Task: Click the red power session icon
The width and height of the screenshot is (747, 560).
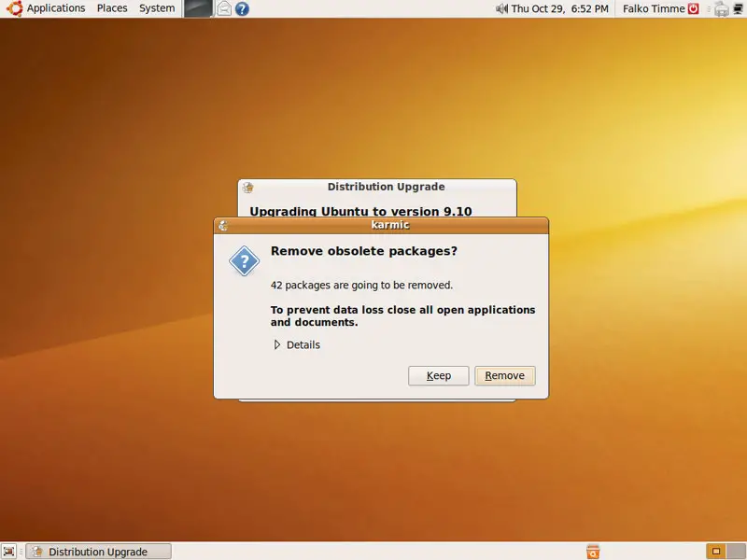Action: tap(693, 8)
